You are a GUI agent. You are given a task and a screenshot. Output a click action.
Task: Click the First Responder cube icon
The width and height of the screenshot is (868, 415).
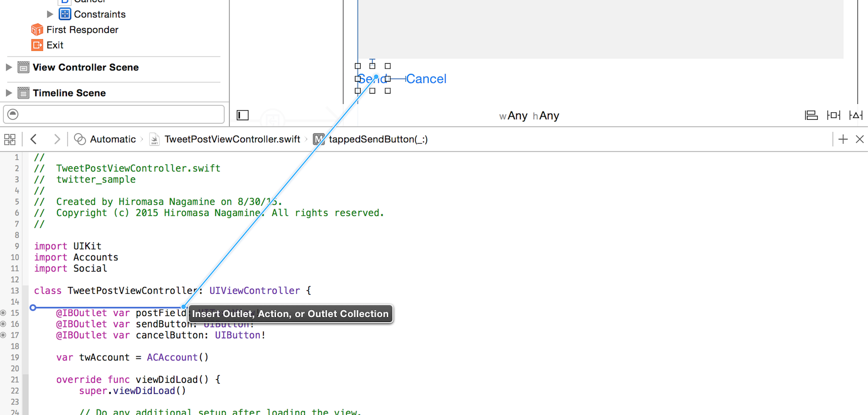(37, 30)
